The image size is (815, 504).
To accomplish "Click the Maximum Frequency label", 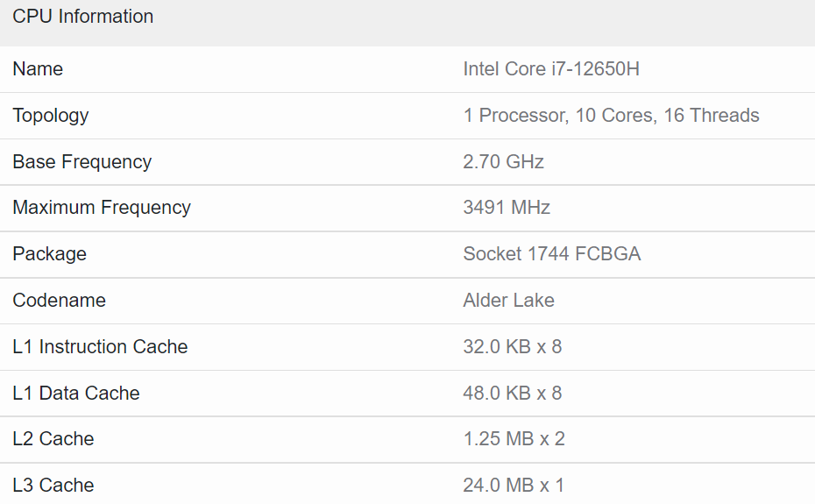I will pos(102,208).
